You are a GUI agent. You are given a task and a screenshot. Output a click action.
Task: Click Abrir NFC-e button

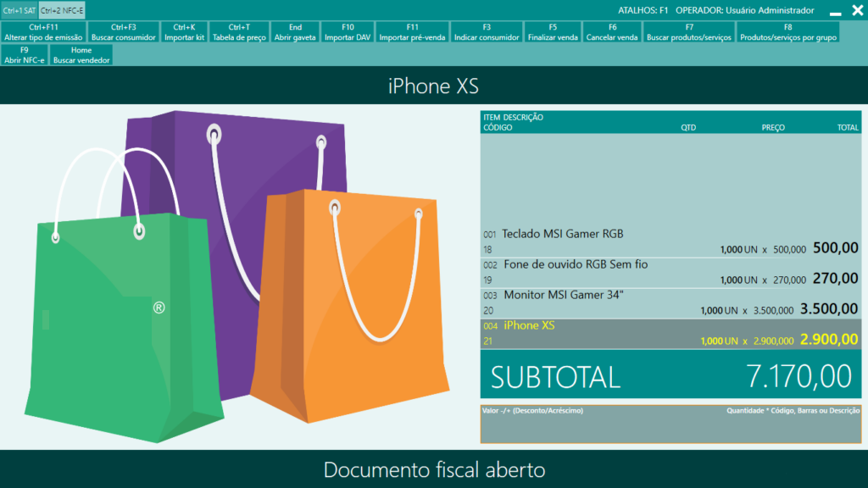click(25, 55)
